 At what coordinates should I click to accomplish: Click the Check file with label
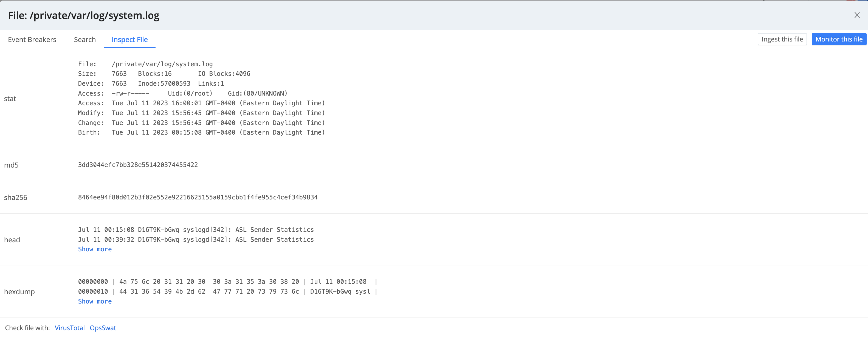point(27,327)
